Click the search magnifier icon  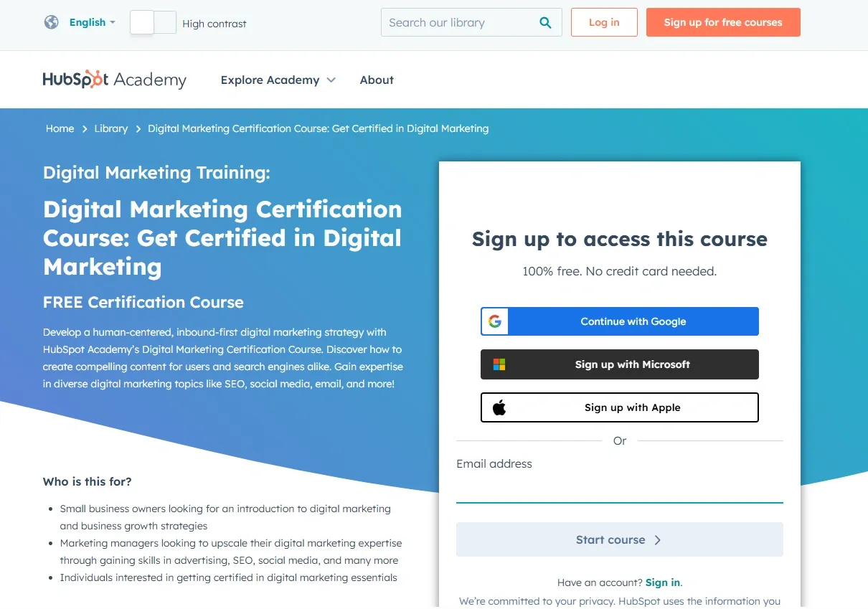[545, 22]
